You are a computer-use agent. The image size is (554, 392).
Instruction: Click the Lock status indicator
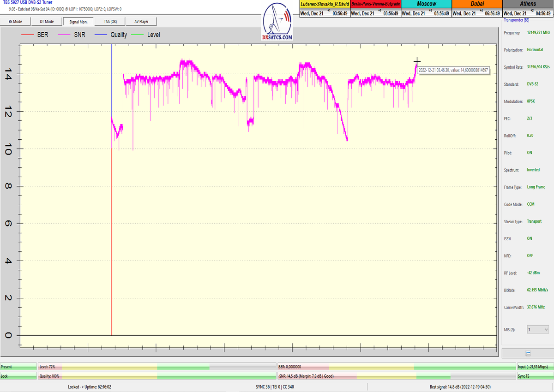coord(18,376)
